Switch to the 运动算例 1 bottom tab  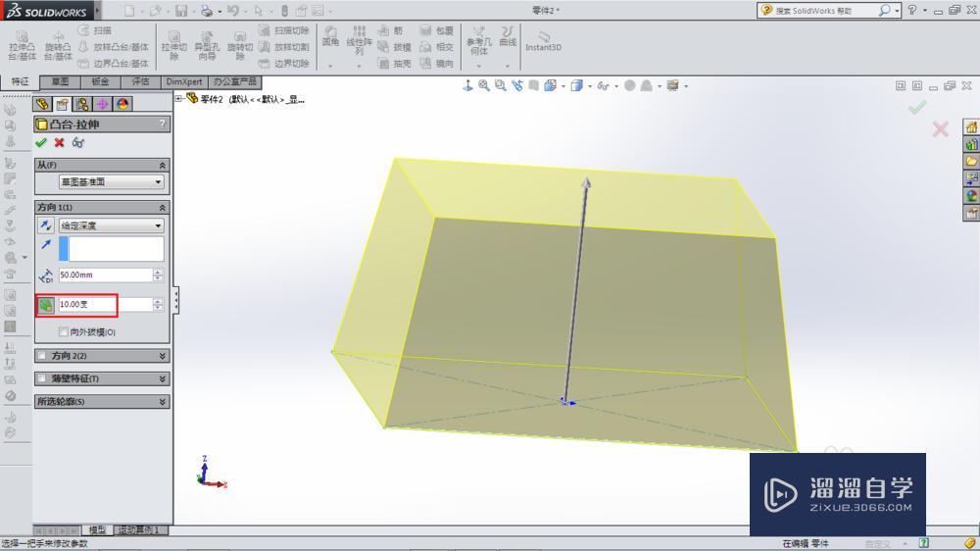coord(139,529)
